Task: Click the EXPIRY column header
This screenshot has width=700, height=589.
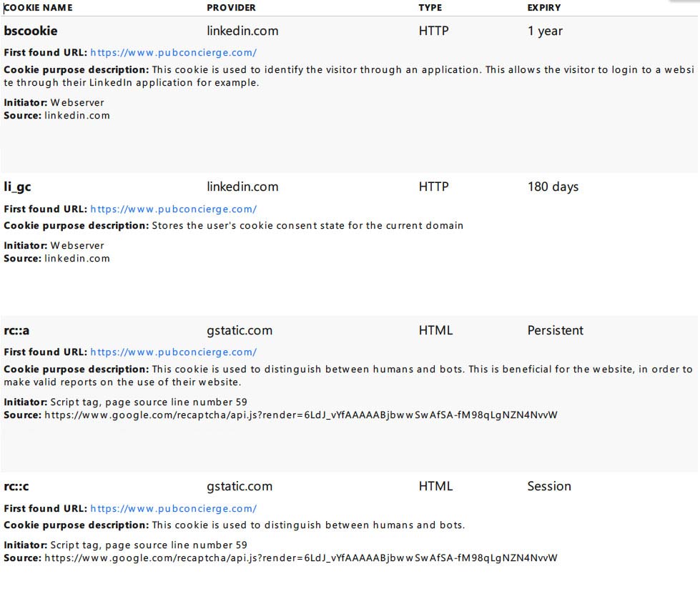Action: [544, 8]
